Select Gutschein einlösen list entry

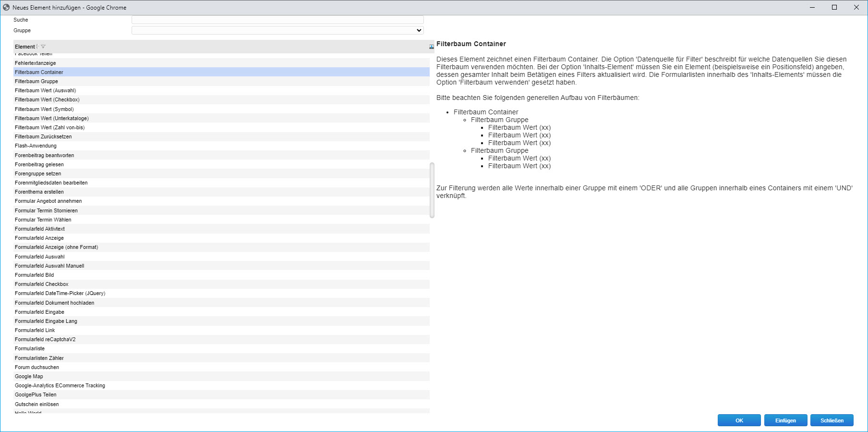point(37,404)
